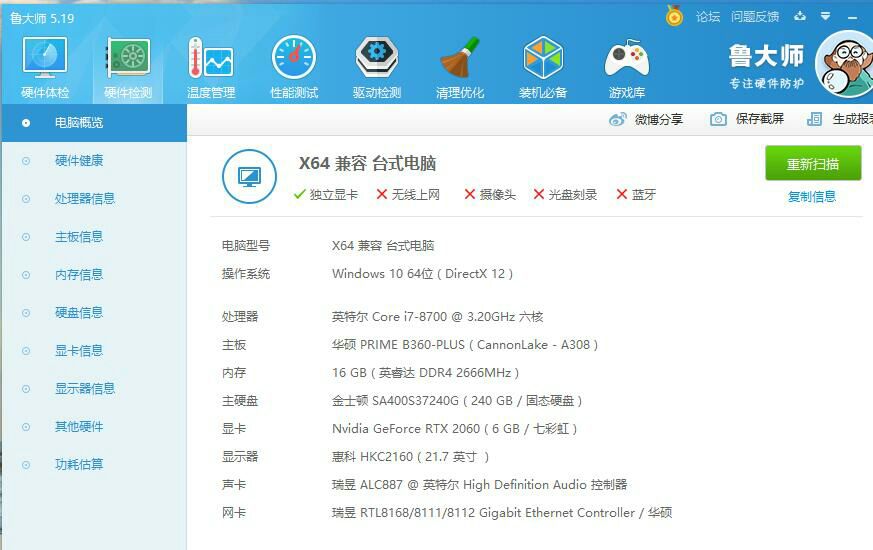The height and width of the screenshot is (550, 873).
Task: Launch 性能测试 performance test gauge icon
Action: click(294, 67)
